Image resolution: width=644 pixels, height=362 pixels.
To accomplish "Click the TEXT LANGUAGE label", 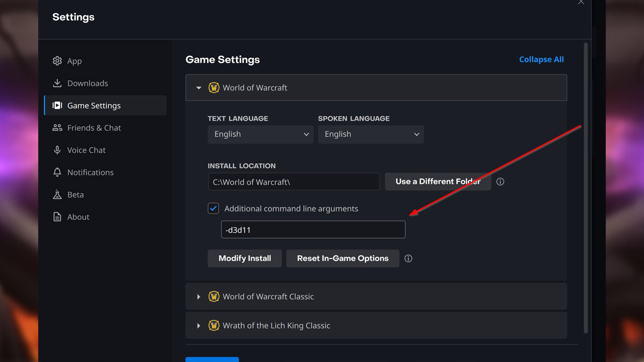I will click(x=238, y=119).
